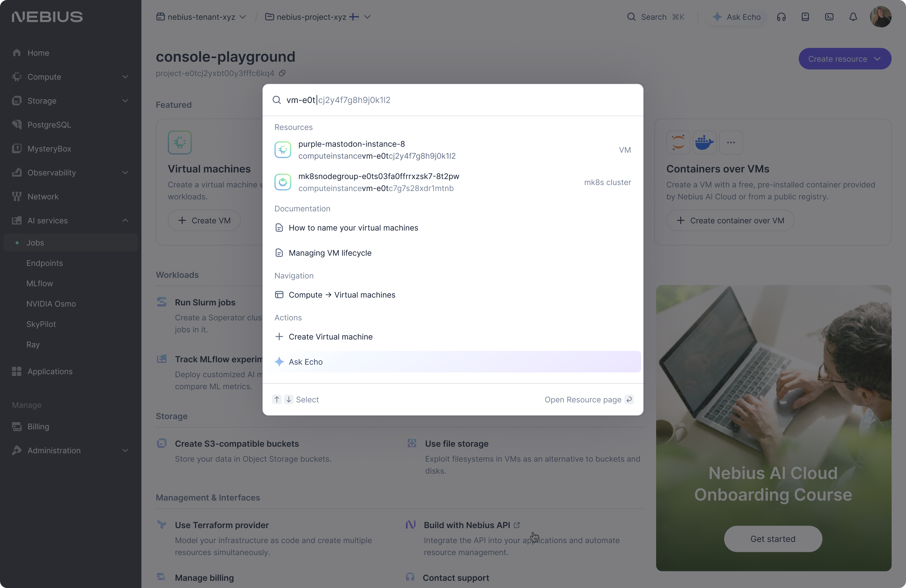Open Network in the sidebar
This screenshot has height=588, width=906.
coord(43,197)
